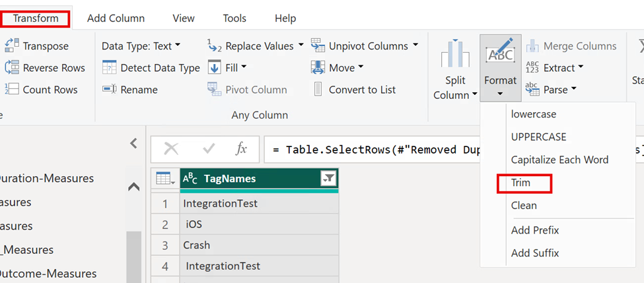The height and width of the screenshot is (283, 644).
Task: Confirm the formula with the checkmark
Action: pos(209,149)
